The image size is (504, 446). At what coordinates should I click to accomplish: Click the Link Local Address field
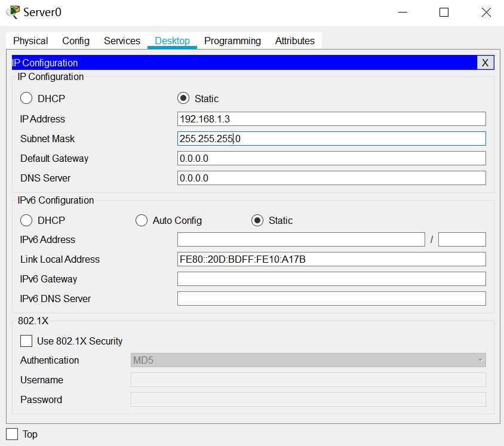[x=331, y=259]
